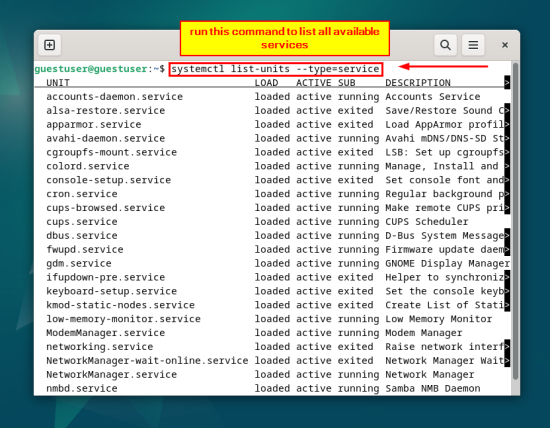550x428 pixels.
Task: Click the gdm.service entry
Action: (x=79, y=263)
